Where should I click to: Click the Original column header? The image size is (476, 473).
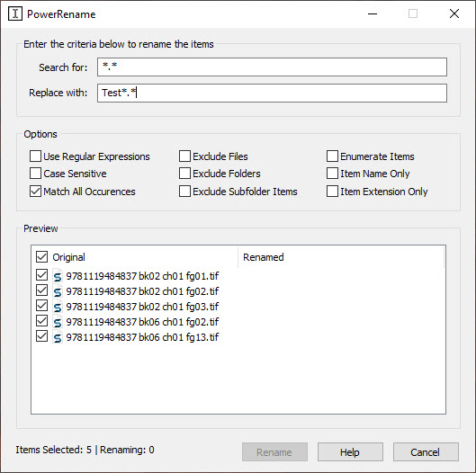[x=68, y=257]
